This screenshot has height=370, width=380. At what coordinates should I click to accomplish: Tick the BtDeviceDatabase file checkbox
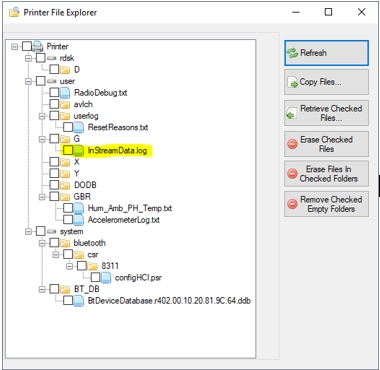pos(68,301)
